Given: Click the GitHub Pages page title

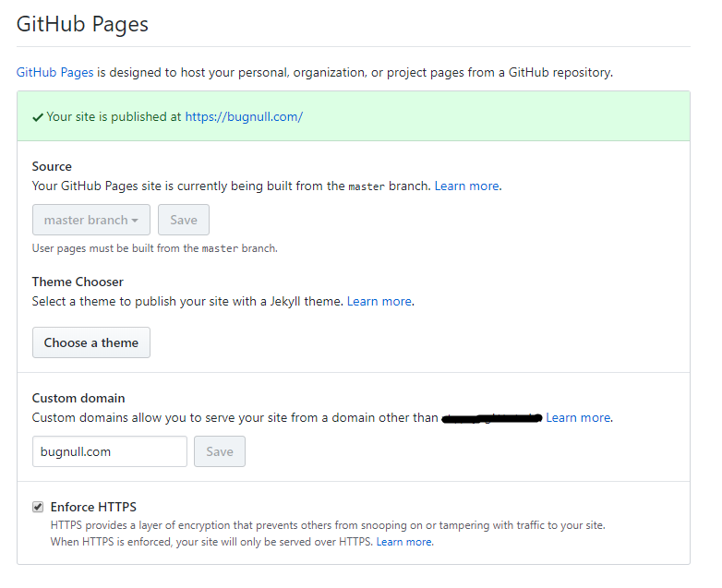Looking at the screenshot, I should point(82,24).
